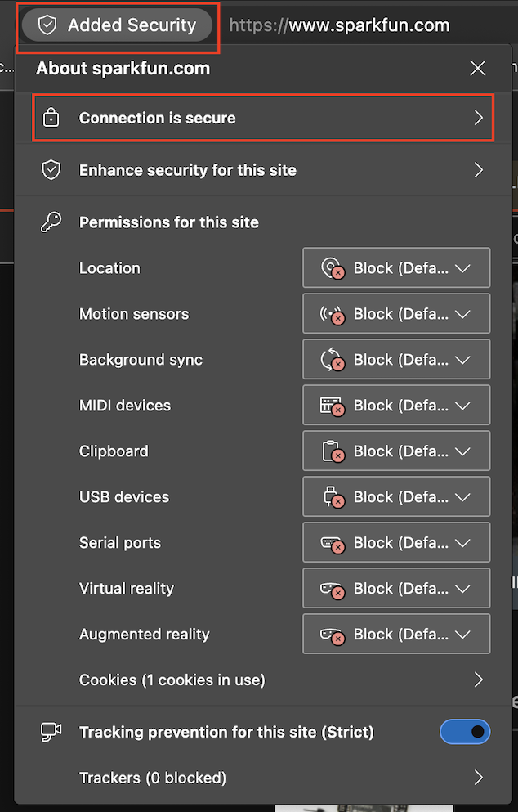
Task: Open the Motion sensors permission dropdown
Action: [396, 314]
